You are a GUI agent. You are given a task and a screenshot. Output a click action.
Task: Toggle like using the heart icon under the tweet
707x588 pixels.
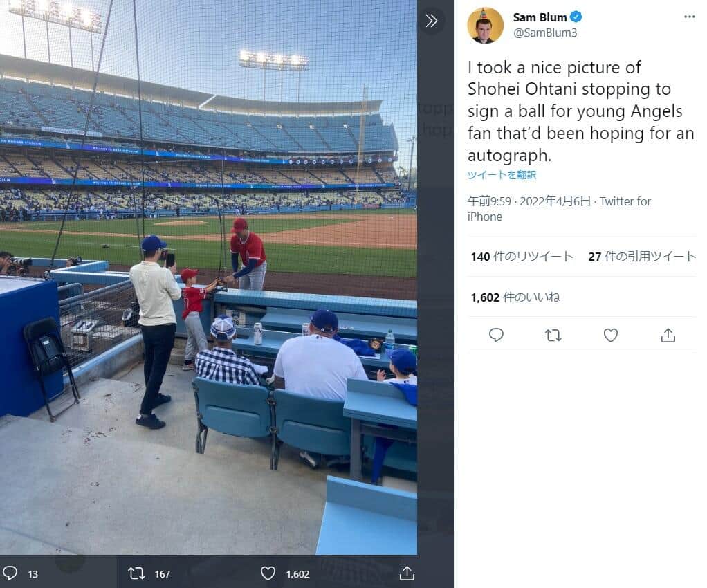coord(611,336)
